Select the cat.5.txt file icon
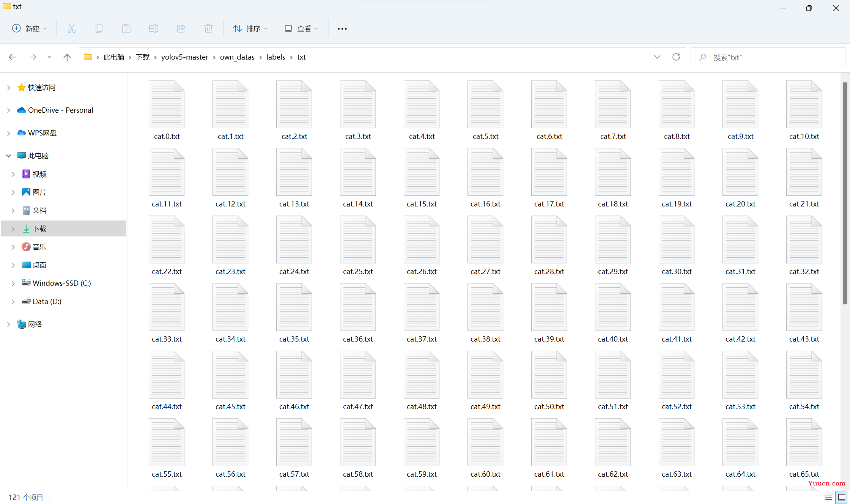This screenshot has height=504, width=850. pyautogui.click(x=485, y=104)
